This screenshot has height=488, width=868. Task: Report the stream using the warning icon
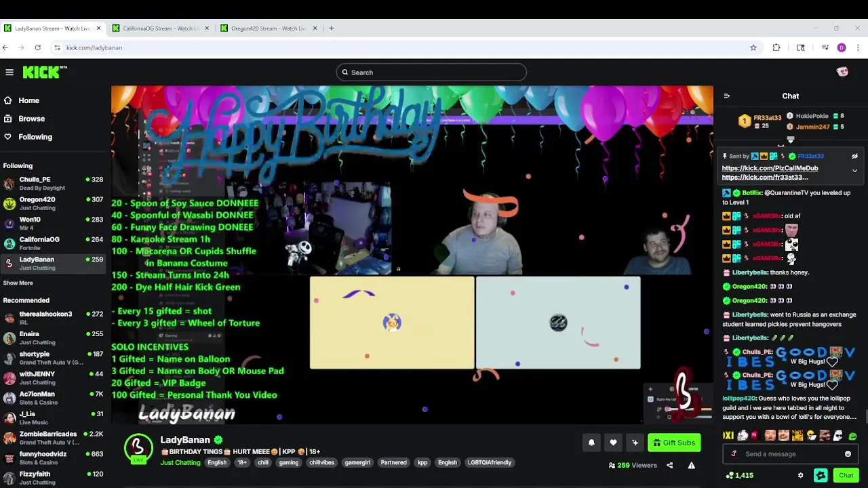(x=691, y=466)
